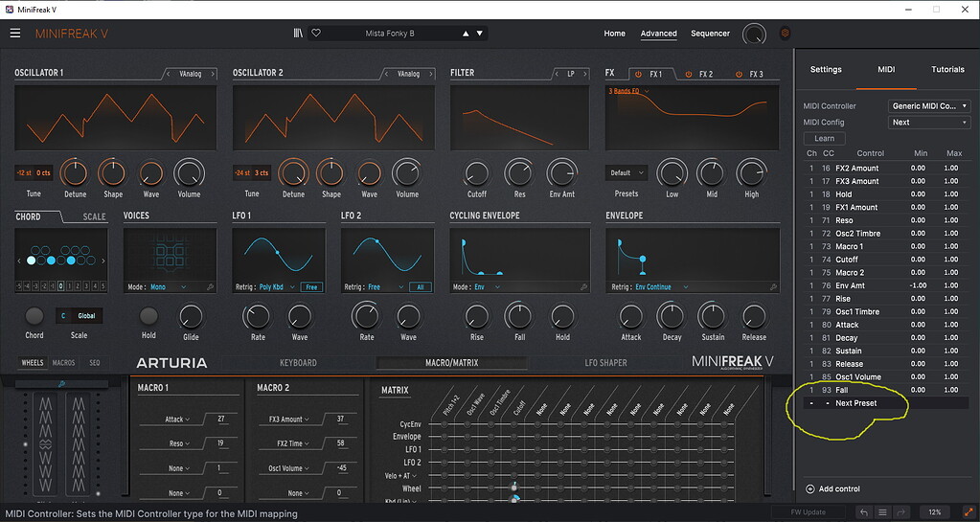Screen dimensions: 980x522
Task: Open Voices panel wrench settings
Action: (x=211, y=287)
